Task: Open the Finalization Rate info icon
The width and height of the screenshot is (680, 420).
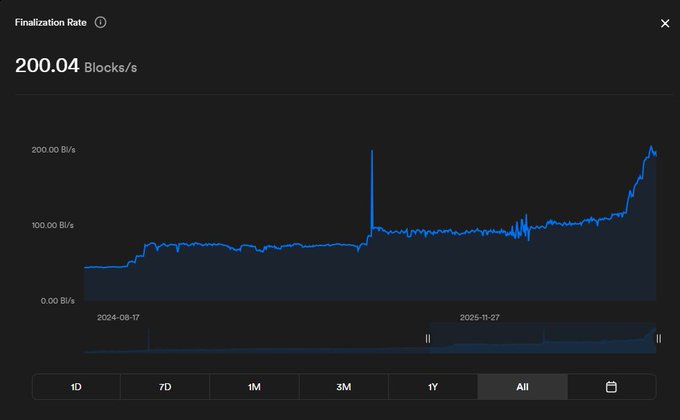Action: (x=100, y=22)
